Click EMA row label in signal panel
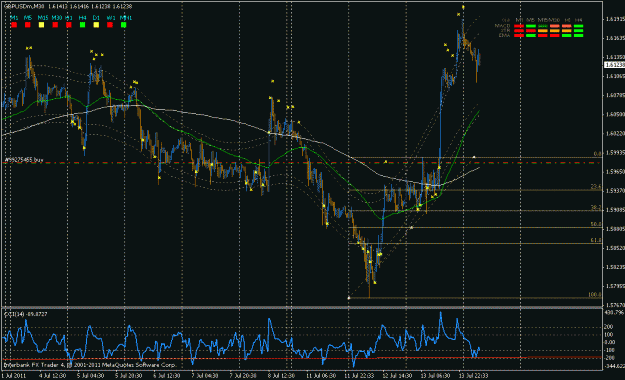Image resolution: width=625 pixels, height=380 pixels. click(504, 35)
